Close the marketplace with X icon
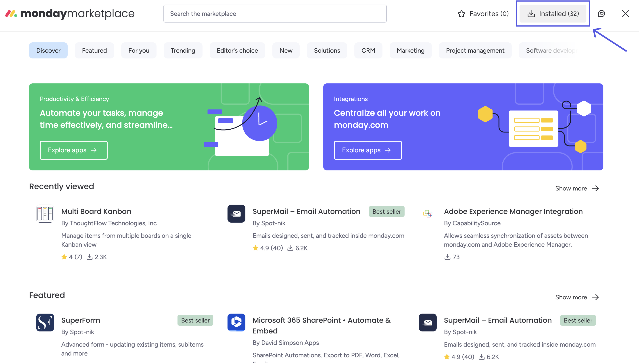This screenshot has height=364, width=639. coord(625,14)
